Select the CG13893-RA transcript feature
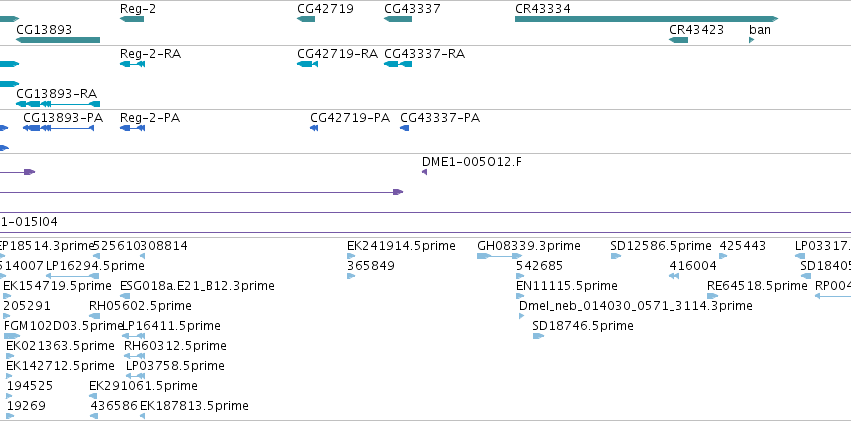 58,104
